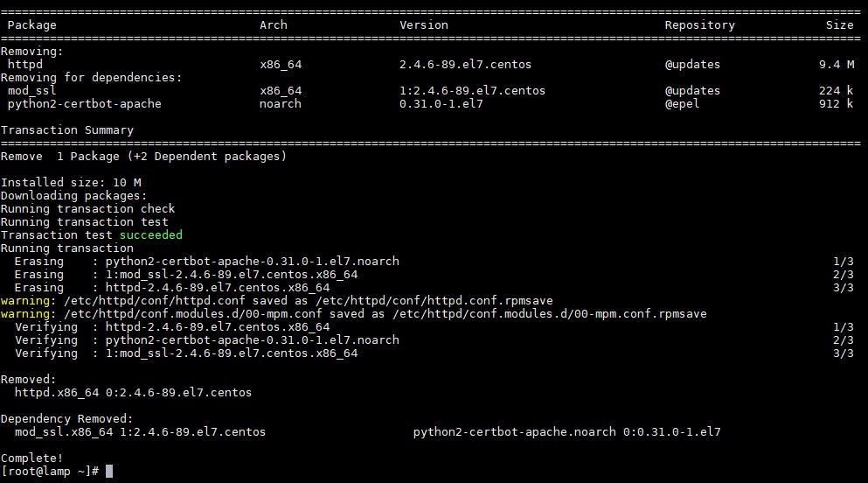This screenshot has height=483, width=868.
Task: Click "Installed size: 10 M" line
Action: pos(71,182)
